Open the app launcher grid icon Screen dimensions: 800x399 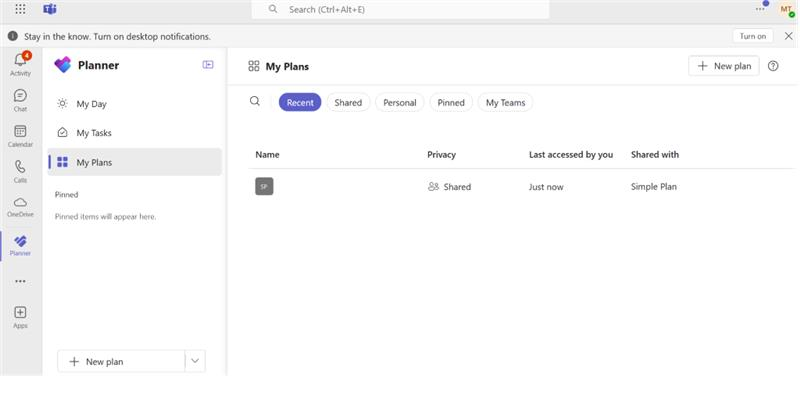coord(20,9)
